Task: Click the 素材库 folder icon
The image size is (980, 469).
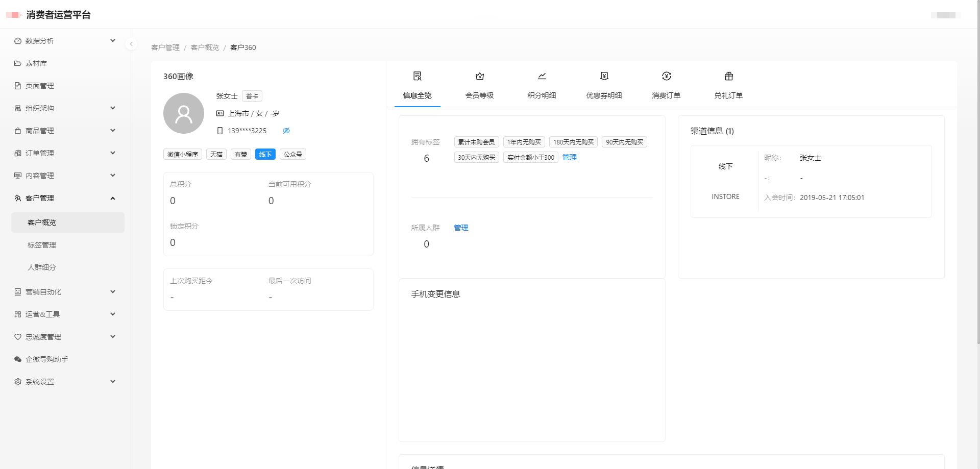Action: click(x=18, y=63)
